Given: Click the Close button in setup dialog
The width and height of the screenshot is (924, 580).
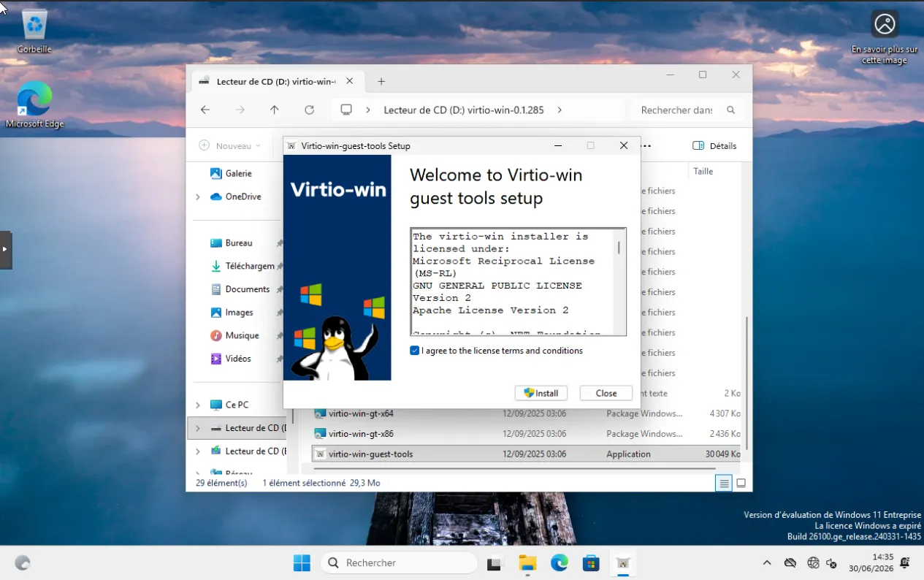Looking at the screenshot, I should pos(606,393).
